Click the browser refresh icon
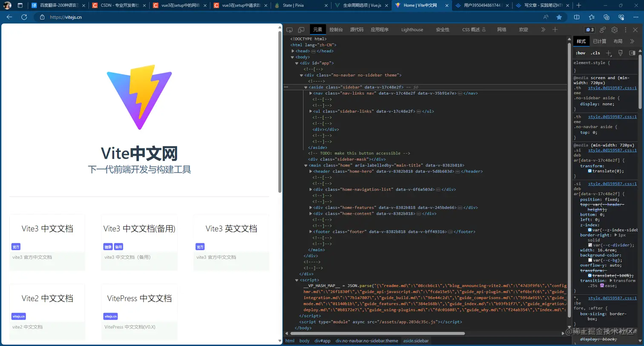 24,17
